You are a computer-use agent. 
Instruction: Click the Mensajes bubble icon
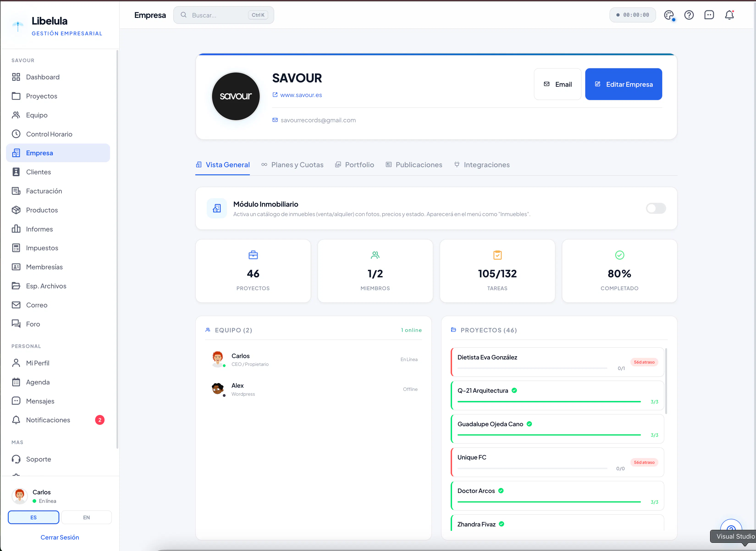[x=16, y=401]
